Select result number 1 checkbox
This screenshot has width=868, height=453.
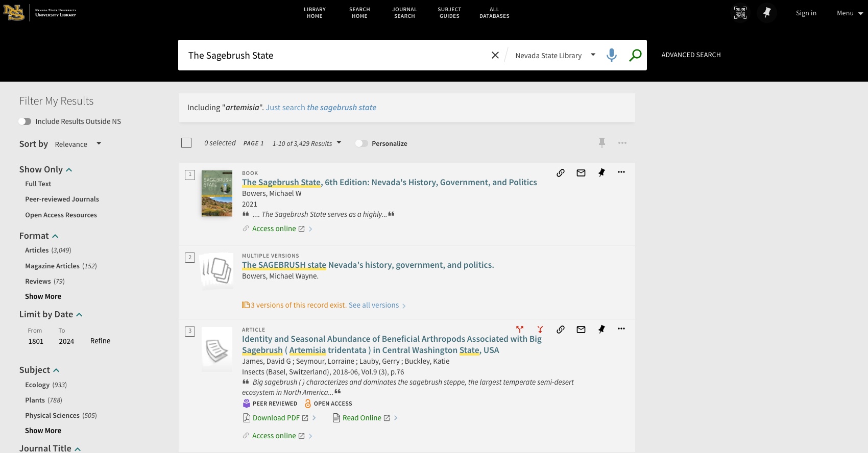click(x=190, y=175)
